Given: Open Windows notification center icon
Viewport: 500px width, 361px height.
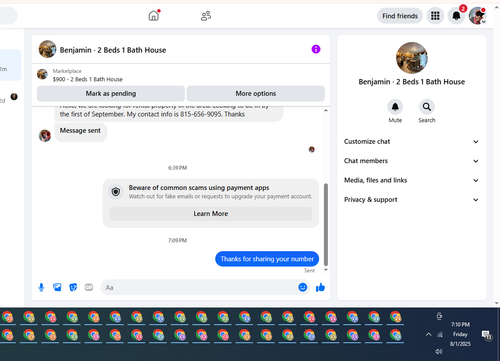Looking at the screenshot, I should click(x=486, y=335).
